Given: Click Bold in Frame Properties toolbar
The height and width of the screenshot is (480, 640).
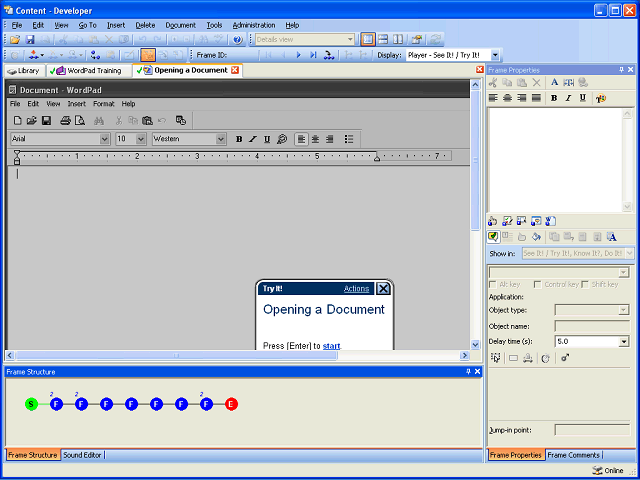Looking at the screenshot, I should [x=554, y=98].
